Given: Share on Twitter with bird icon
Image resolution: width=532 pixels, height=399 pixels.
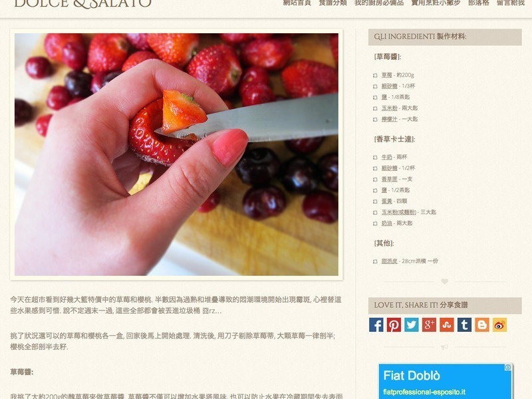Looking at the screenshot, I should 411,325.
